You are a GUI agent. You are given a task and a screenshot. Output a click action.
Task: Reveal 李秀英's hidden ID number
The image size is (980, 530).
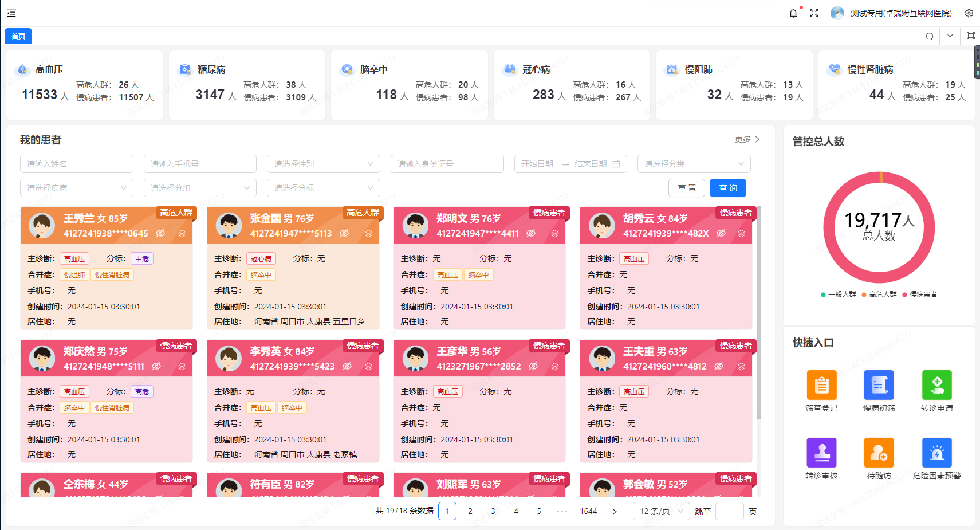347,366
